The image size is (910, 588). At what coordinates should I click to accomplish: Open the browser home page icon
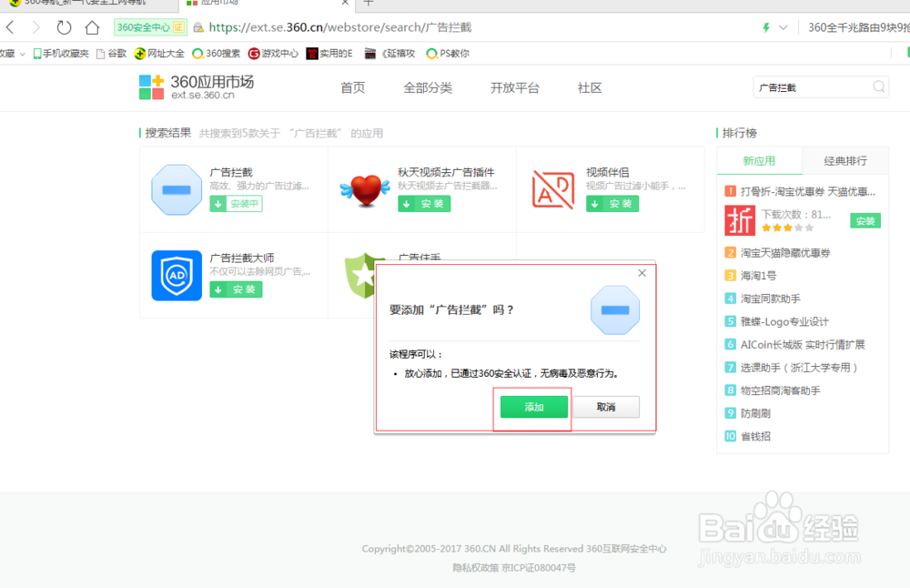pos(92,26)
